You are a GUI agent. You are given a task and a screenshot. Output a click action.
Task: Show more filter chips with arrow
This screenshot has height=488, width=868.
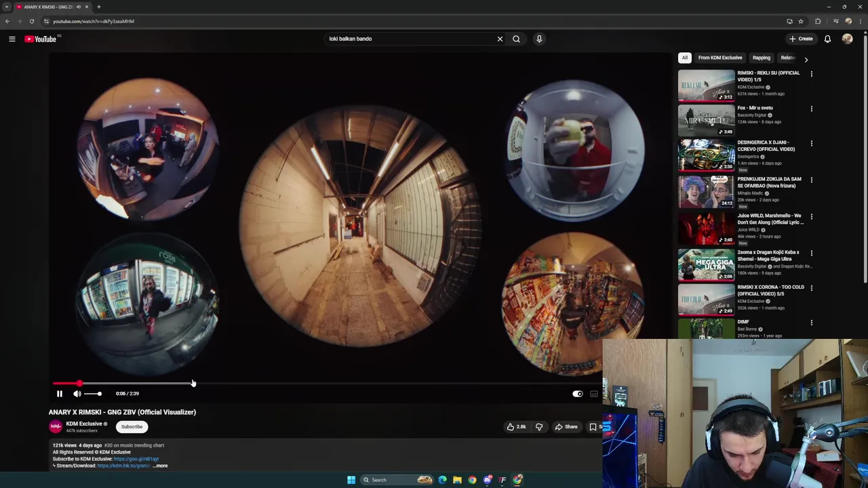pos(806,60)
